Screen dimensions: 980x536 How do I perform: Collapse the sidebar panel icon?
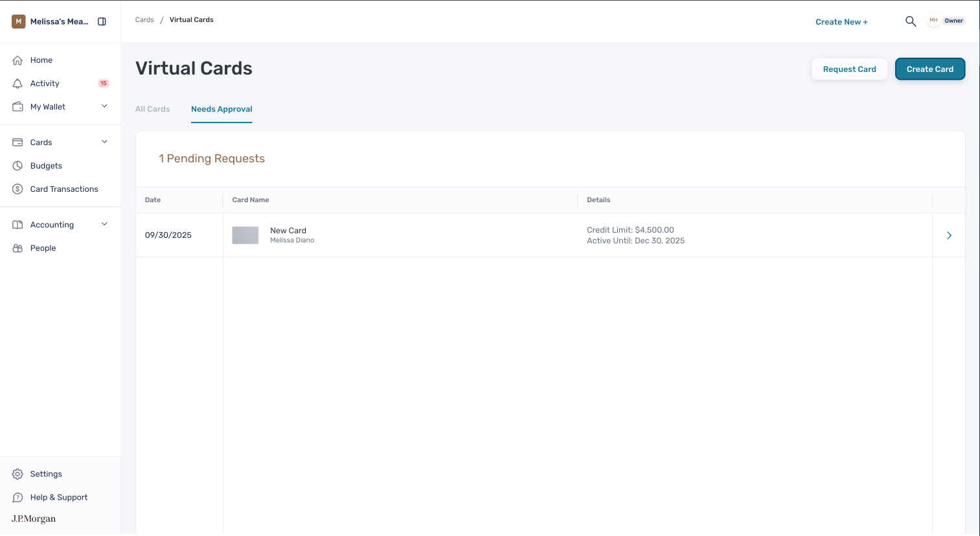point(102,21)
